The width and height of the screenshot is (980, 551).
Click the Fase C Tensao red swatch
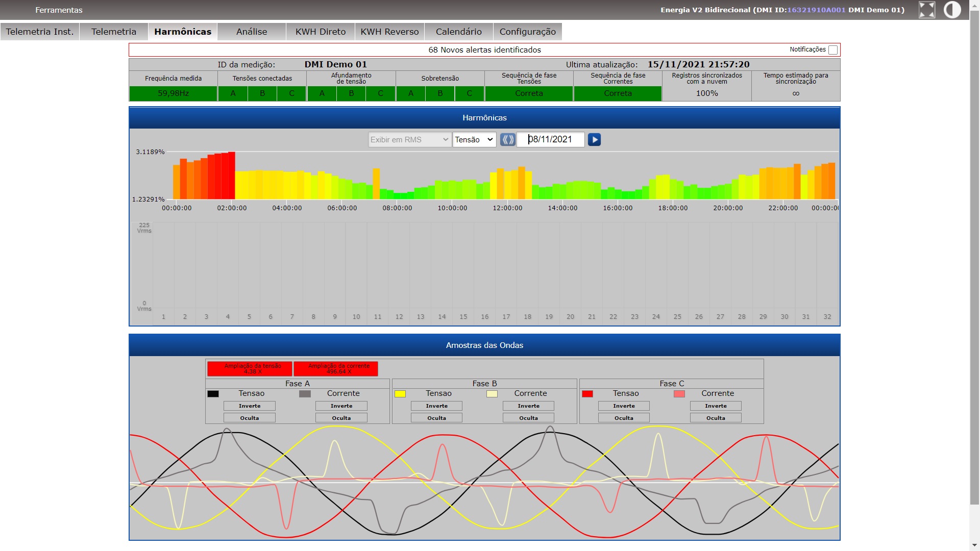click(x=587, y=394)
